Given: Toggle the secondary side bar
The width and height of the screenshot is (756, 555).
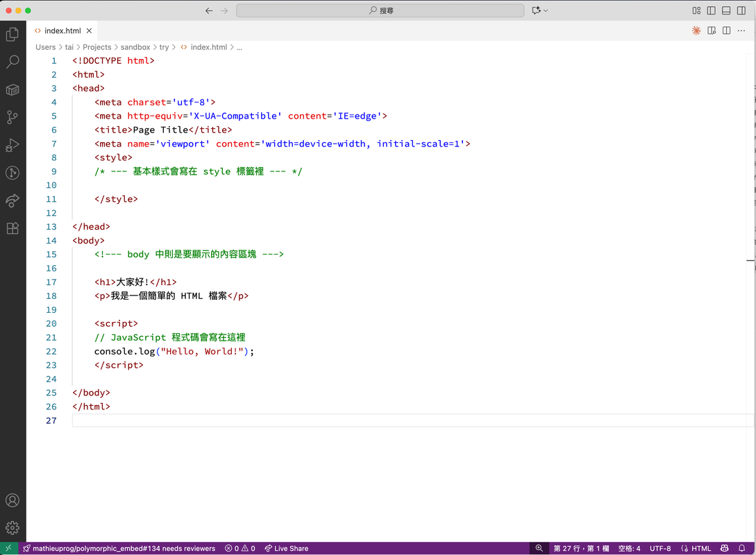Looking at the screenshot, I should [x=741, y=10].
